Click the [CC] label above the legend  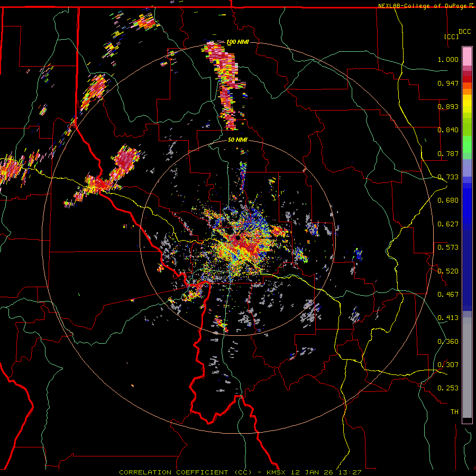[x=451, y=36]
